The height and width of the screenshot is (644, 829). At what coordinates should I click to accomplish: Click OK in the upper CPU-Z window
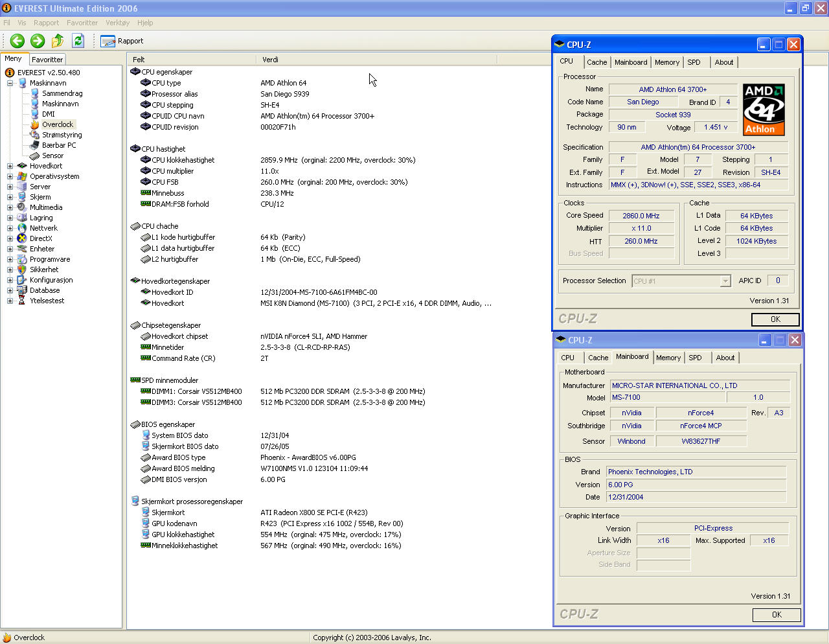click(x=775, y=319)
